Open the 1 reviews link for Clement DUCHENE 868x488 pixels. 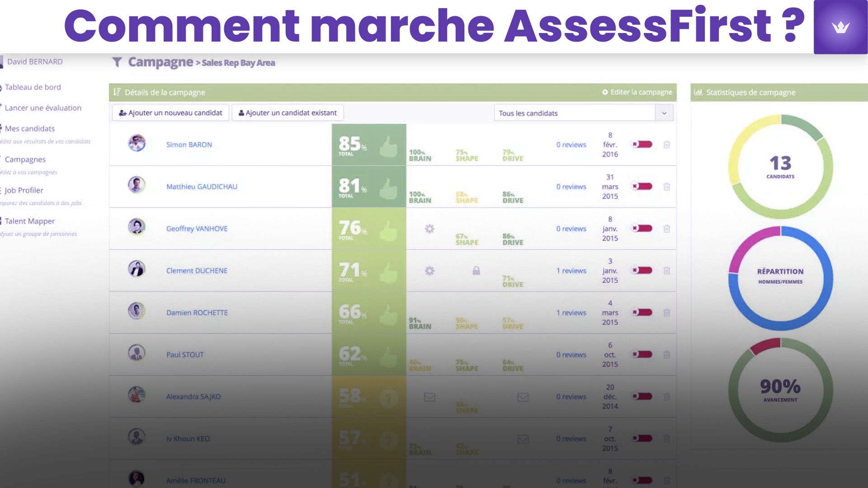click(571, 271)
